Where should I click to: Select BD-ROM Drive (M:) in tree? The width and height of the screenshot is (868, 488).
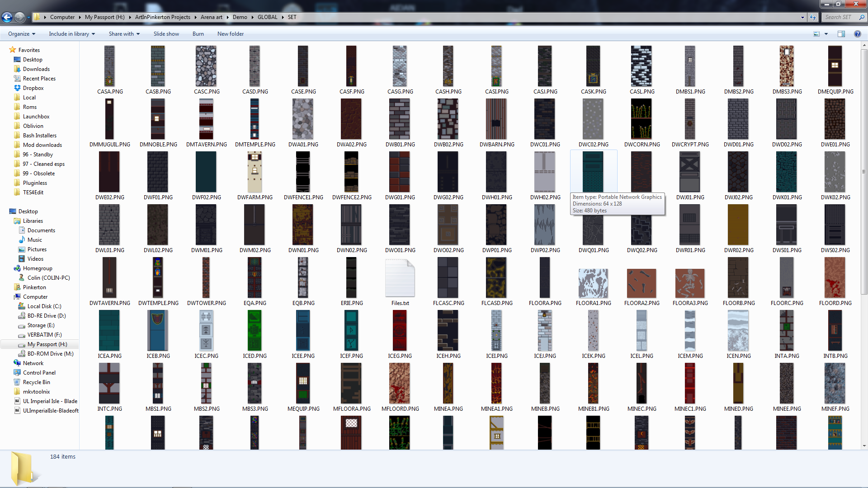tap(50, 354)
